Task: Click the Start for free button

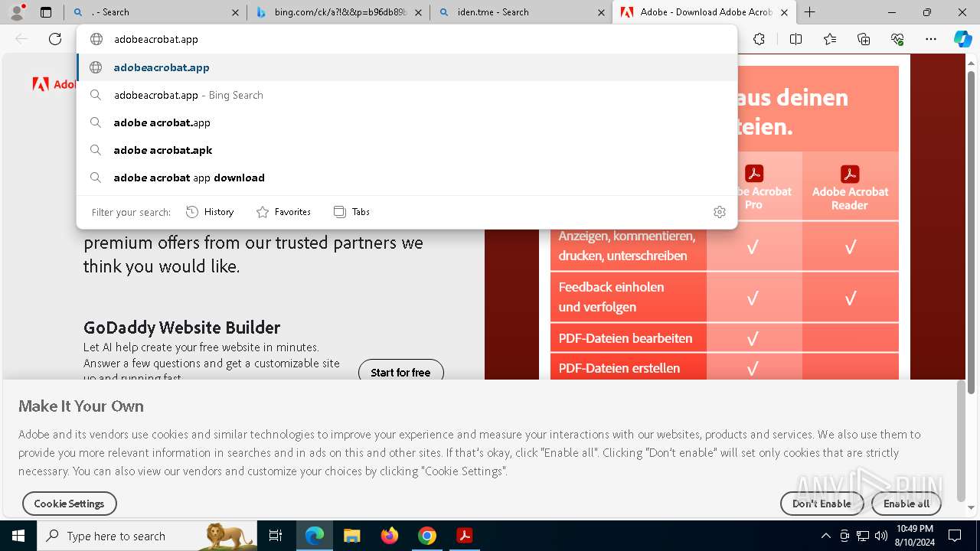Action: point(400,372)
